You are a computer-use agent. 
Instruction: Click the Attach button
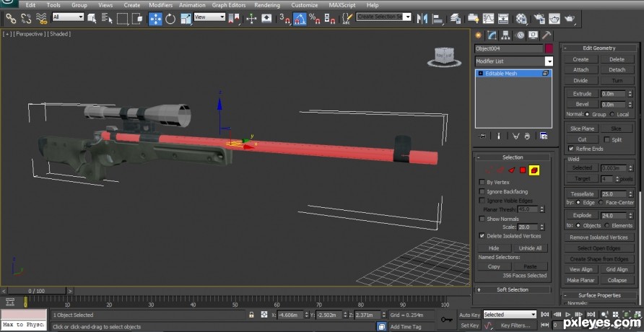tap(580, 70)
